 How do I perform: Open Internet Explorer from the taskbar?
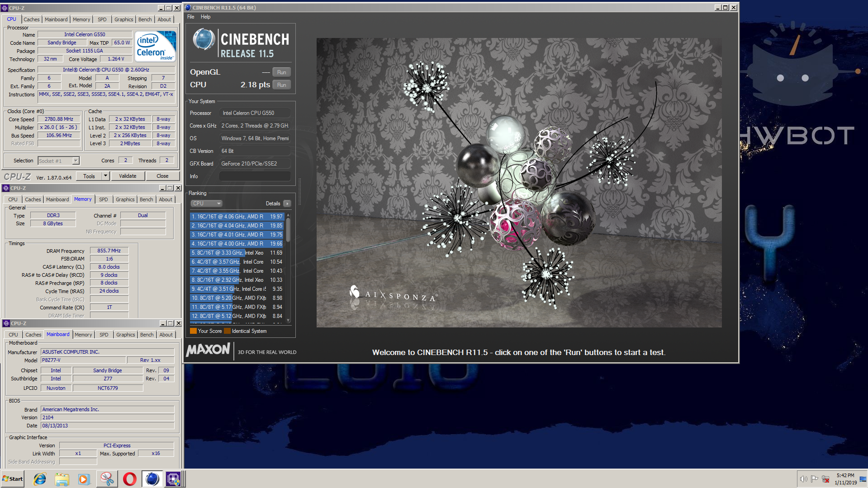point(40,479)
